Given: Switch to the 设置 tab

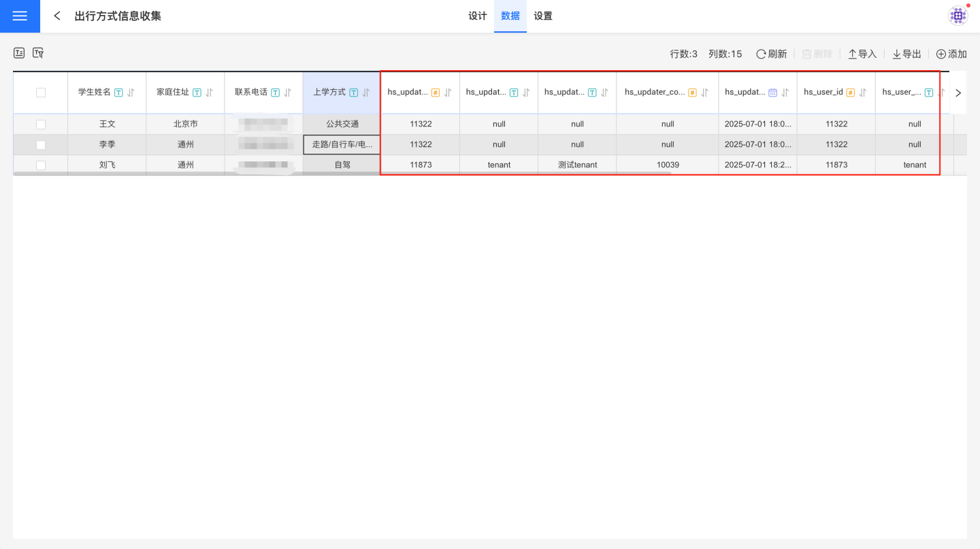Looking at the screenshot, I should click(542, 16).
